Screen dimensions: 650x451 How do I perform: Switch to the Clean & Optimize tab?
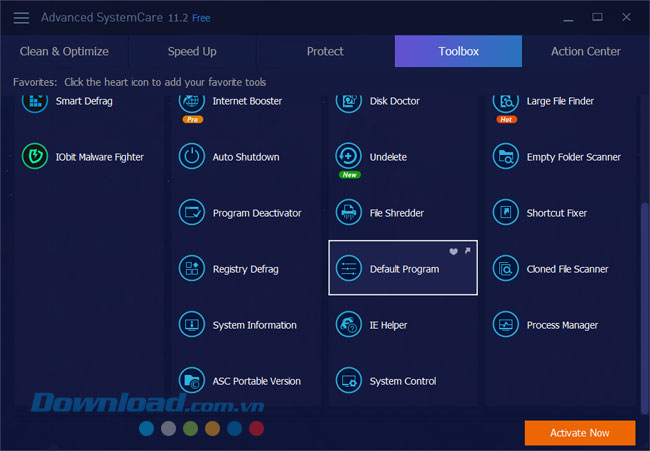(64, 51)
